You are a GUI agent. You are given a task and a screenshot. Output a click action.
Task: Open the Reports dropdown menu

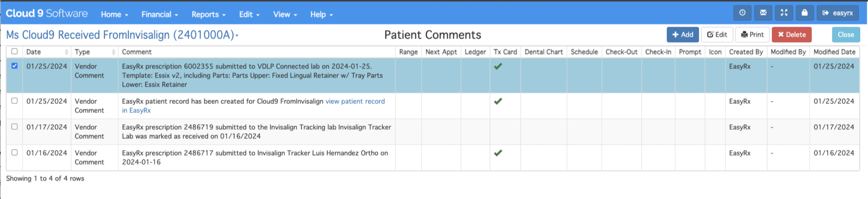tap(208, 14)
